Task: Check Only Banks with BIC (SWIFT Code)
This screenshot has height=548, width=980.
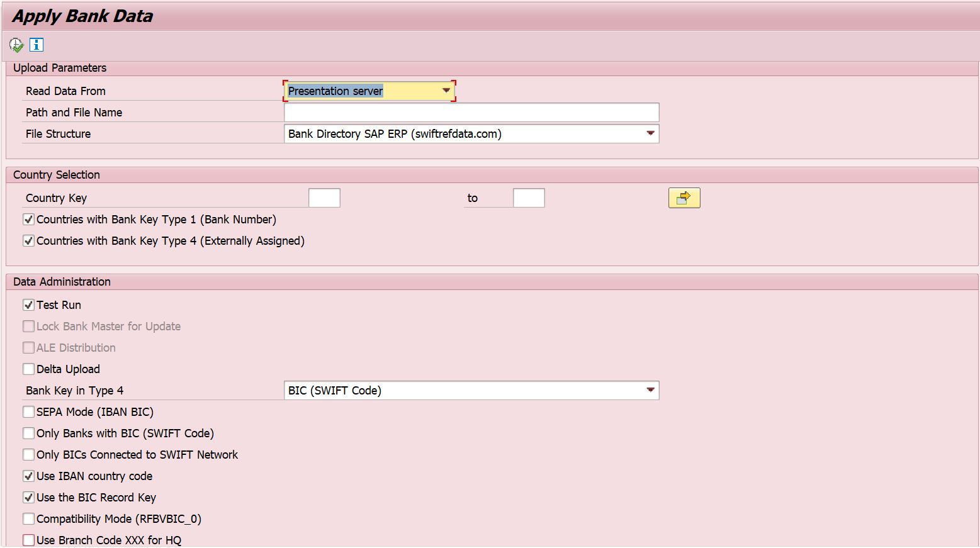Action: tap(28, 433)
